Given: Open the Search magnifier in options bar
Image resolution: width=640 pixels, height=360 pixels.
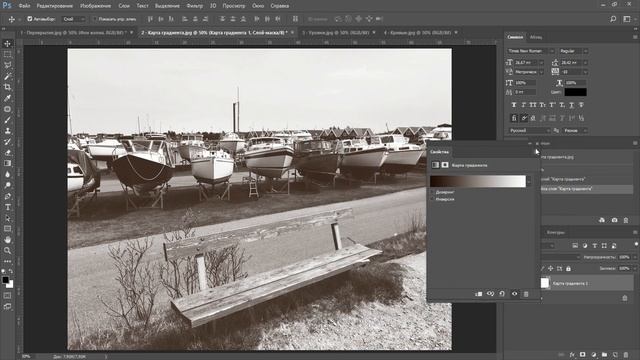Looking at the screenshot, I should tap(613, 19).
